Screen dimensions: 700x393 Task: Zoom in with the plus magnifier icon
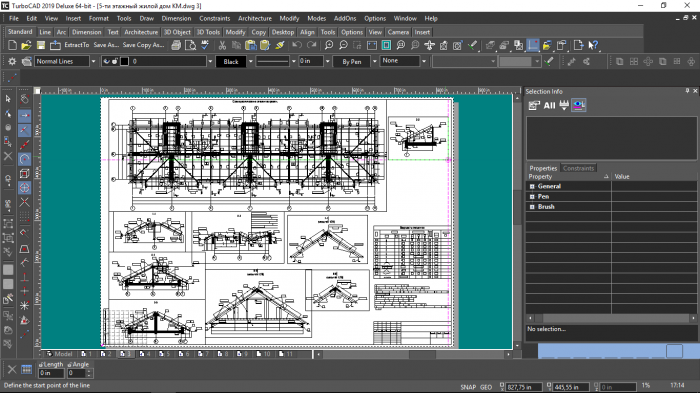pyautogui.click(x=329, y=45)
